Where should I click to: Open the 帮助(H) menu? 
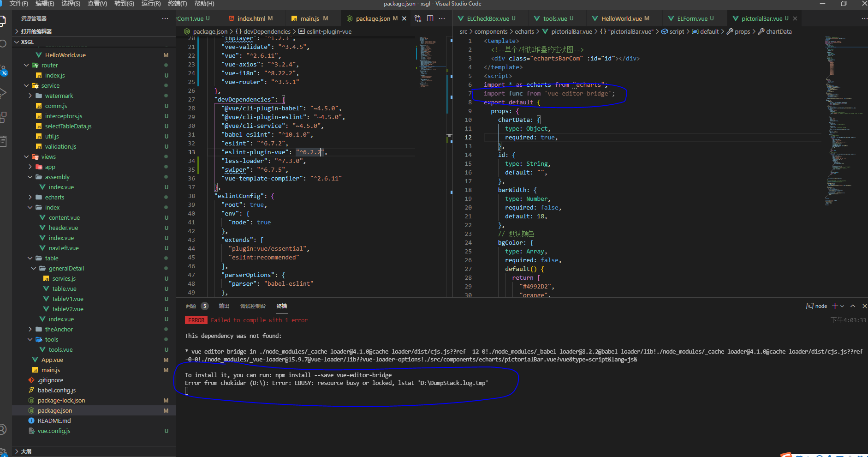[204, 4]
